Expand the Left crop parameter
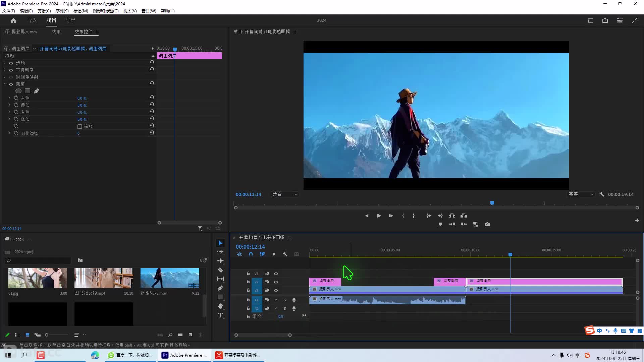The width and height of the screenshot is (644, 362). click(x=9, y=98)
